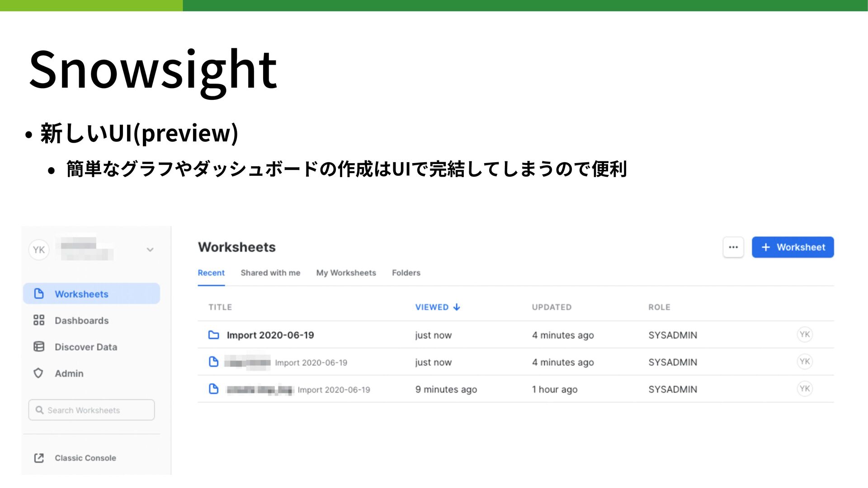Click the YK avatar in top-left corner
The height and width of the screenshot is (488, 868).
39,250
